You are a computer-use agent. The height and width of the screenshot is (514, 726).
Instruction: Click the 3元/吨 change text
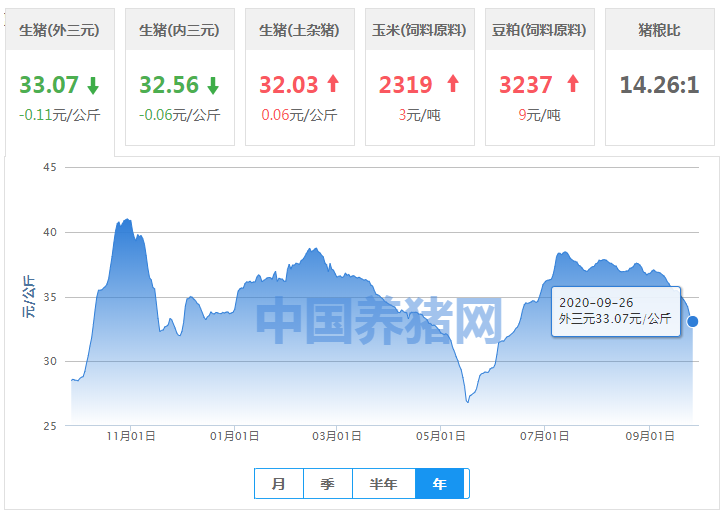tap(419, 115)
